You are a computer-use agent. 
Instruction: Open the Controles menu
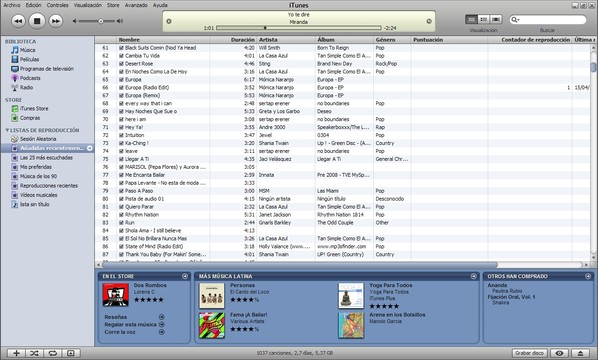point(58,5)
